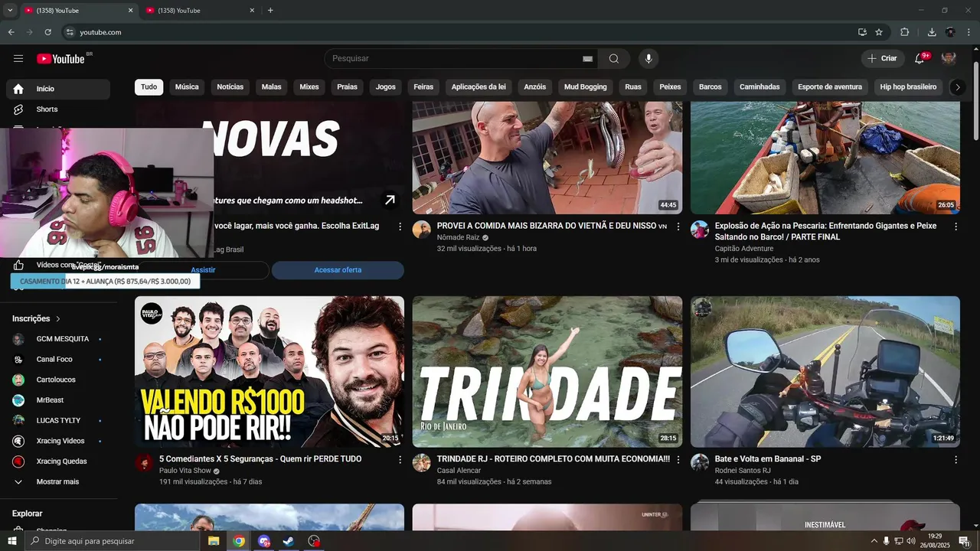Open the YouTube hamburger guide menu
Screen dimensions: 980x551
18,59
